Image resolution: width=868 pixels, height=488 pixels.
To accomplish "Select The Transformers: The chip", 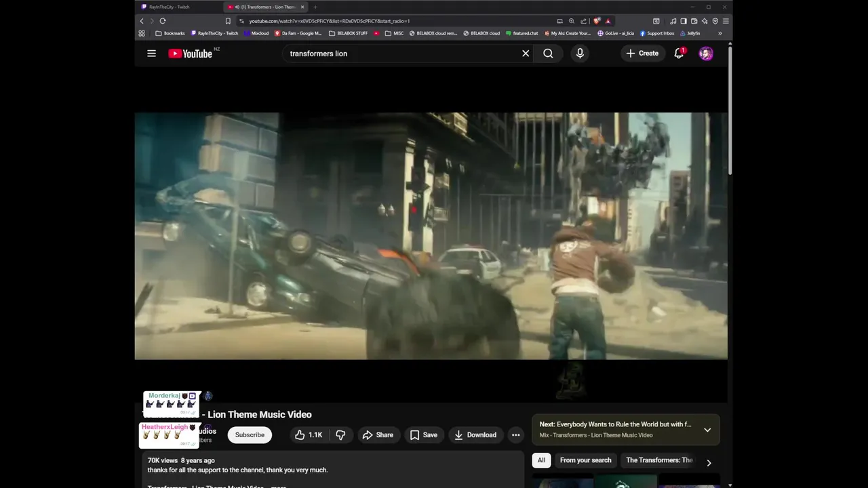I will click(659, 460).
